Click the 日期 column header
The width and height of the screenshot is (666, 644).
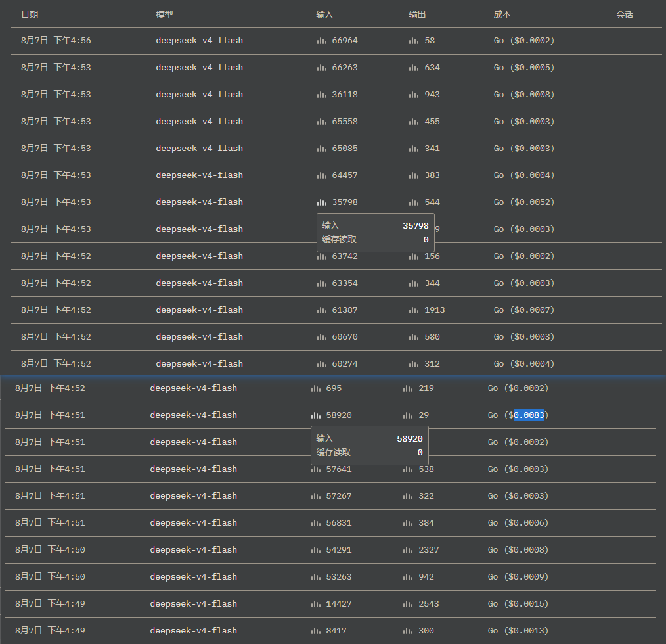coord(30,14)
